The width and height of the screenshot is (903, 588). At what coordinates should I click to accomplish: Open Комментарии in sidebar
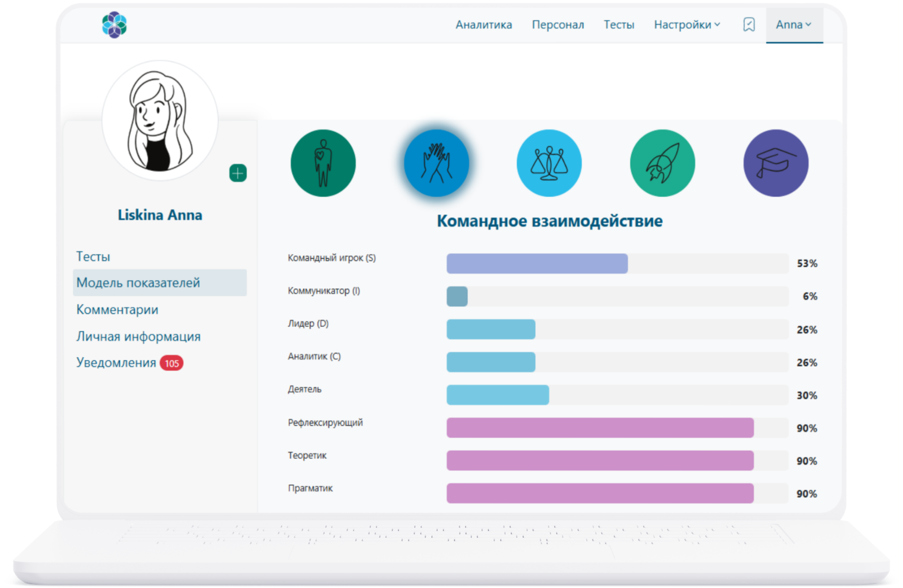(117, 310)
